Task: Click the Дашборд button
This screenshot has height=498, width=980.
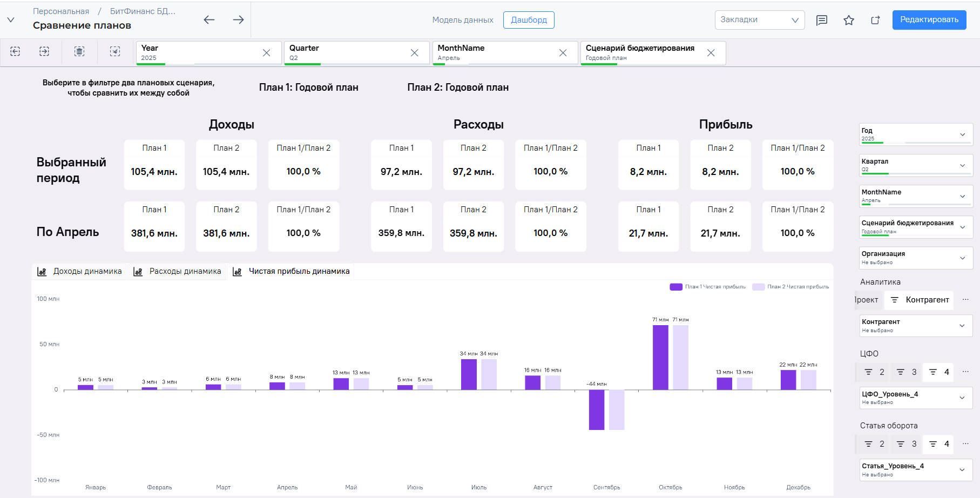Action: [x=529, y=20]
